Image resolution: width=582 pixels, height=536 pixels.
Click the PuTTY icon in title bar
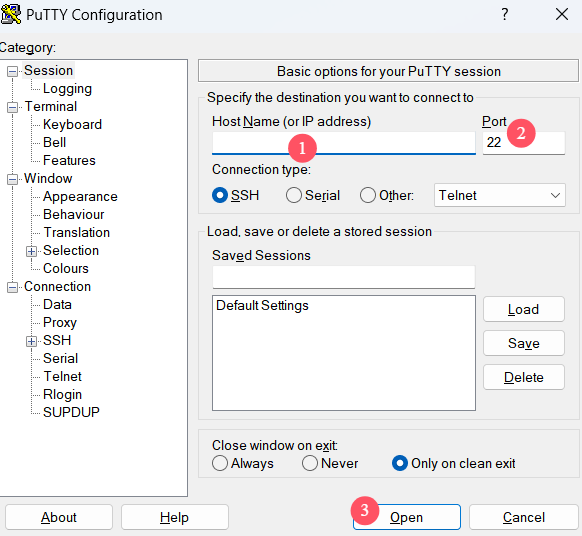point(10,14)
